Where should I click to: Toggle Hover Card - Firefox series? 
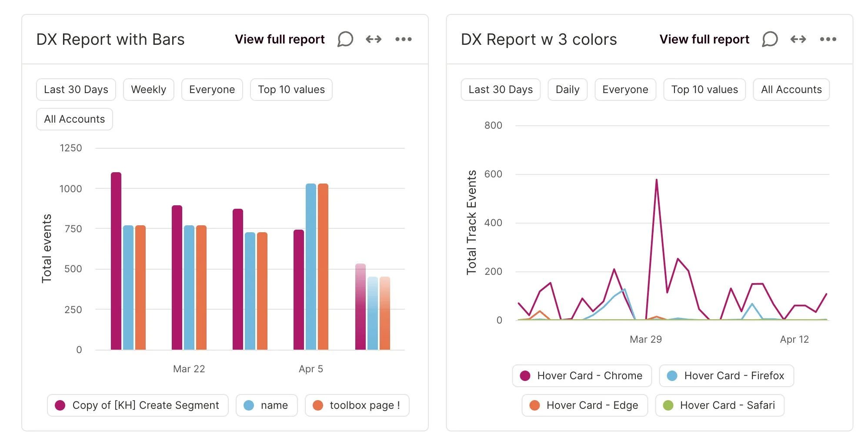(726, 376)
